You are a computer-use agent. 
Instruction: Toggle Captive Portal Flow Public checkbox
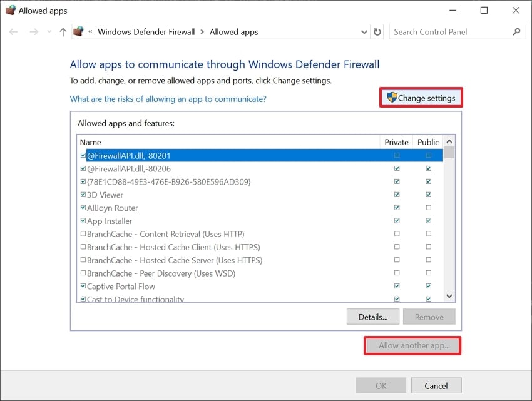[429, 286]
